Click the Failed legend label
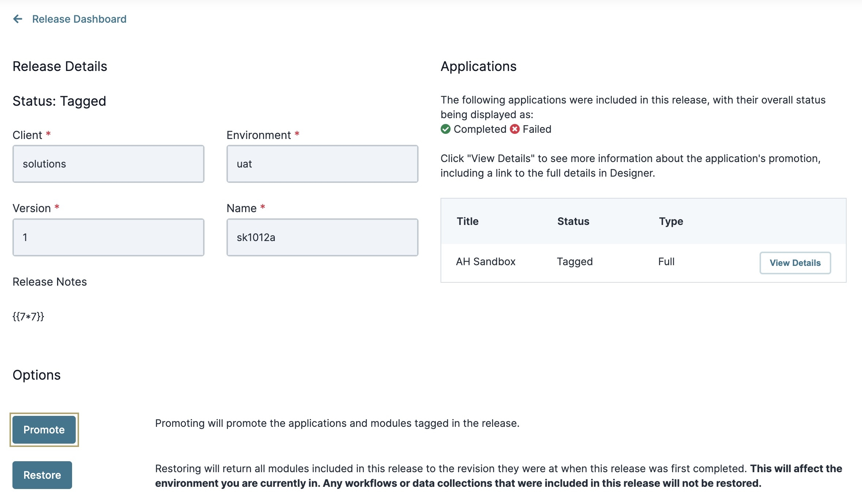The image size is (862, 504). coord(537,129)
